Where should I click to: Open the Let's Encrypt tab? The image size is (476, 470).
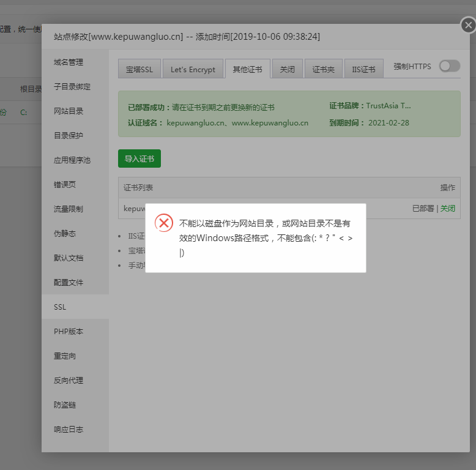pos(193,69)
